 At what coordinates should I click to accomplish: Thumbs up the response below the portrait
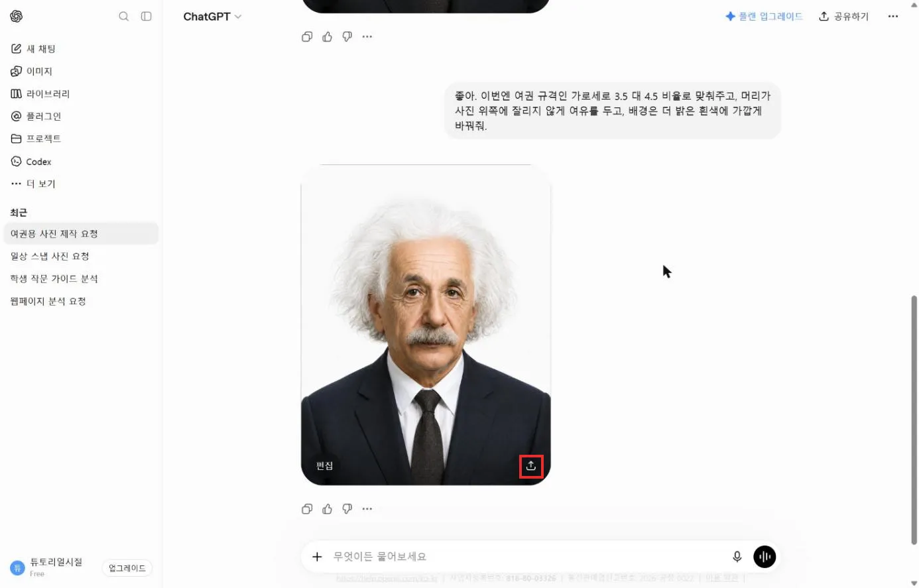[x=327, y=509]
